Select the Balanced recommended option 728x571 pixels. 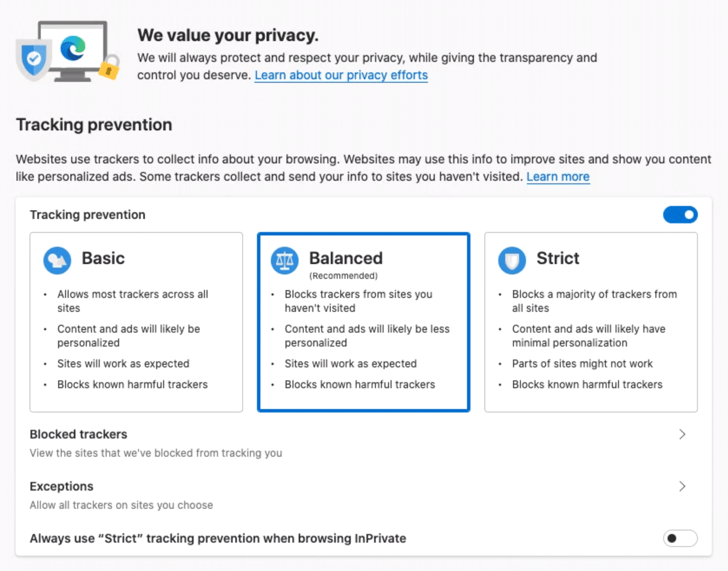363,321
